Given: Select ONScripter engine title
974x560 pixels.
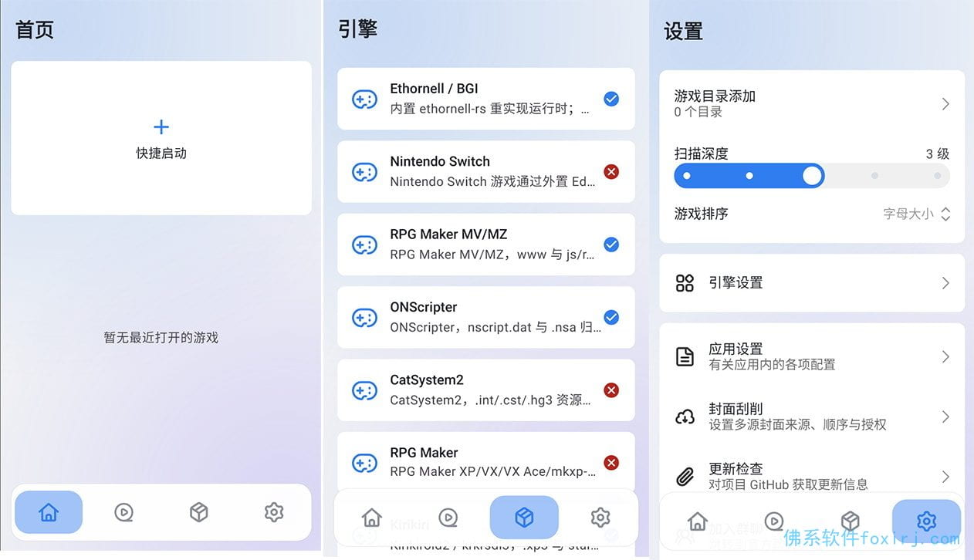Looking at the screenshot, I should coord(424,307).
